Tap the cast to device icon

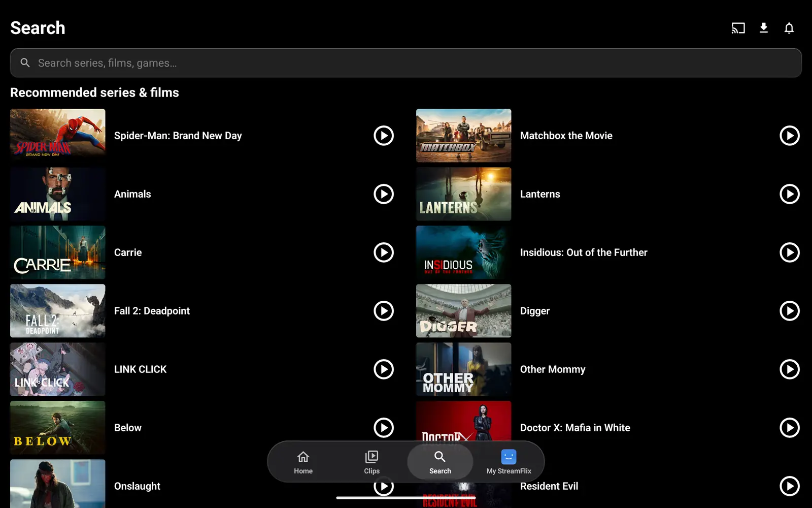(738, 28)
